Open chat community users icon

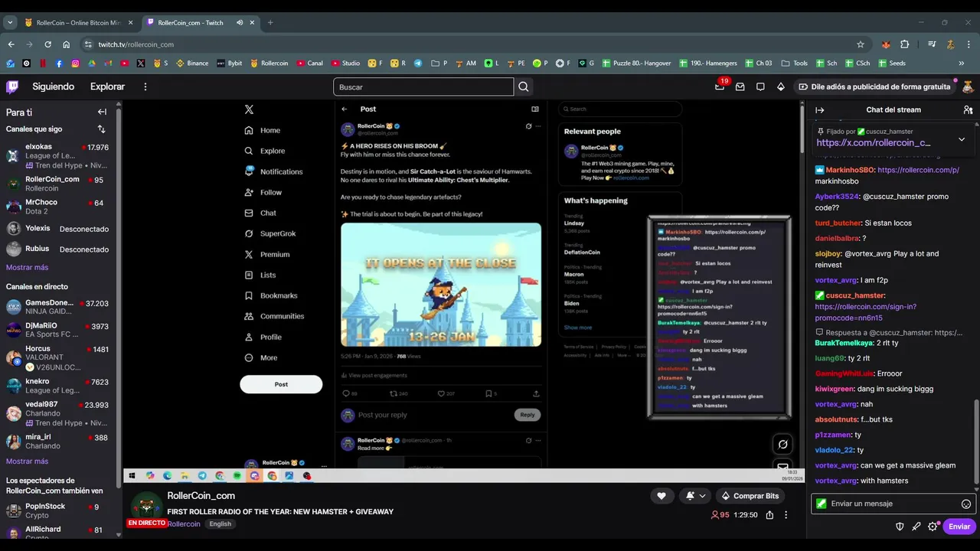[x=968, y=109]
